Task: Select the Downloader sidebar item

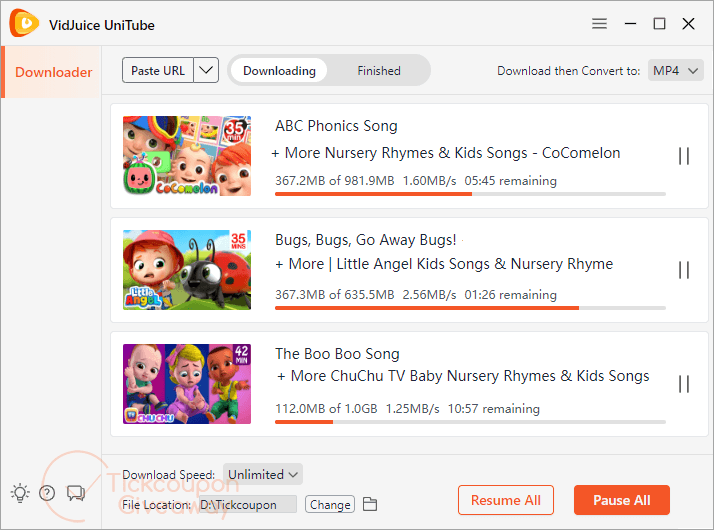Action: [53, 72]
